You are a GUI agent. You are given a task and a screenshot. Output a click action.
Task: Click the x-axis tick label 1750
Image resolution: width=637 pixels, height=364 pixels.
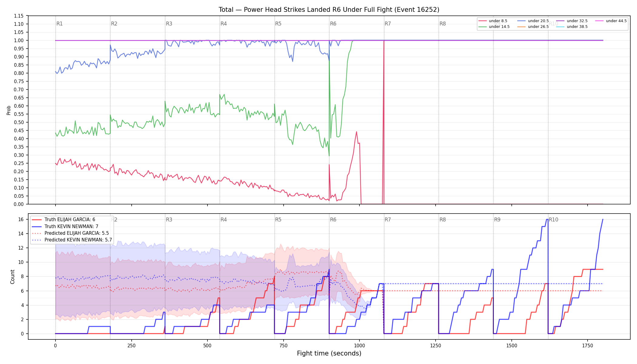(588, 345)
